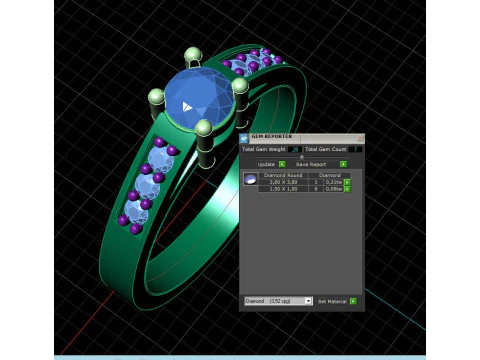Click the green Set Material arrow button
Screen dimensions: 480x360
pyautogui.click(x=353, y=301)
